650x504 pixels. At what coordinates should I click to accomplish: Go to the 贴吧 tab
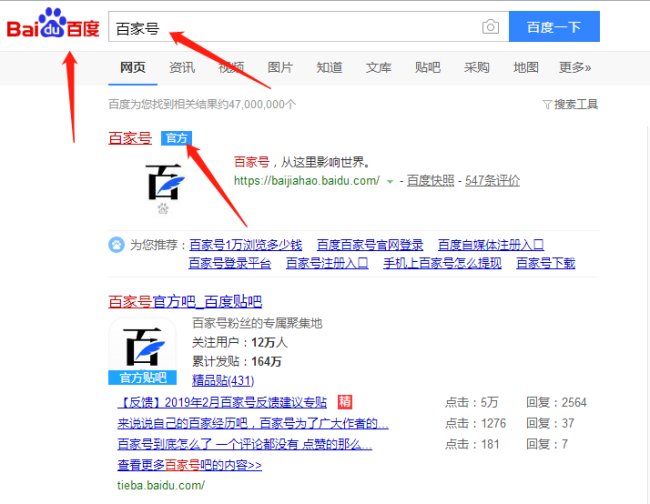tap(428, 67)
